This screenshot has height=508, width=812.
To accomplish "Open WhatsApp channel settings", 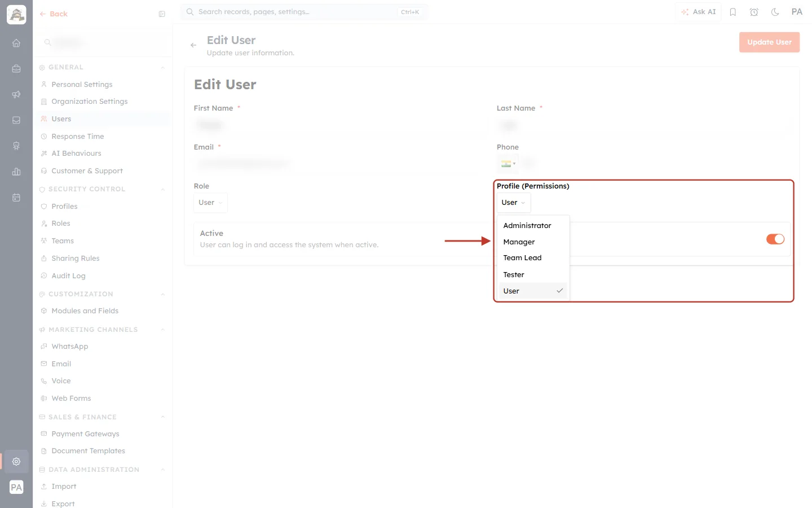I will (x=69, y=347).
